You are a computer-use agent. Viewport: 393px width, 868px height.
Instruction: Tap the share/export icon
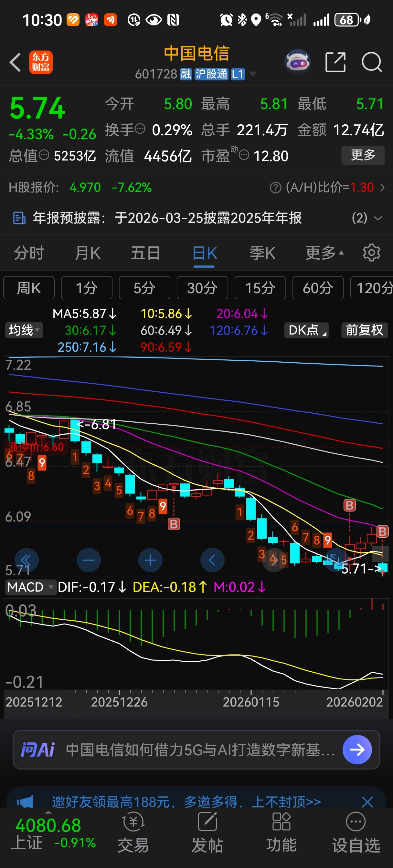335,62
